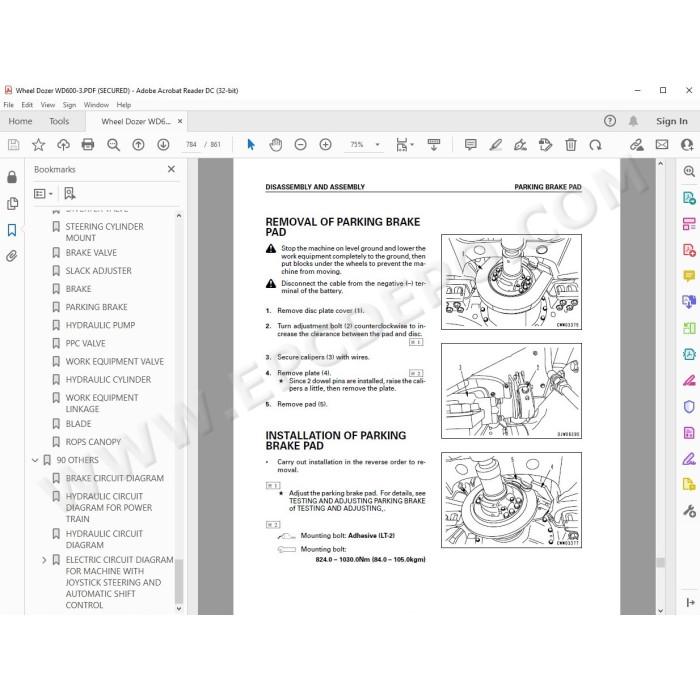Switch to the Tools tab
Screen dimensions: 700x700
(x=59, y=121)
